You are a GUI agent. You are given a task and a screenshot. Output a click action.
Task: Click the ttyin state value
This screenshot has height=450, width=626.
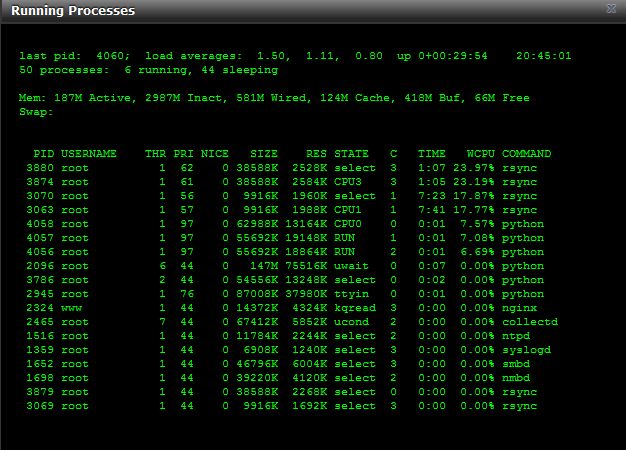pyautogui.click(x=351, y=294)
